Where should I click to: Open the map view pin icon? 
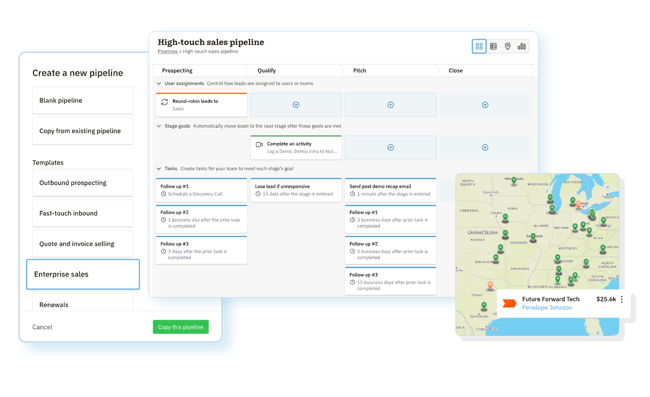click(507, 46)
